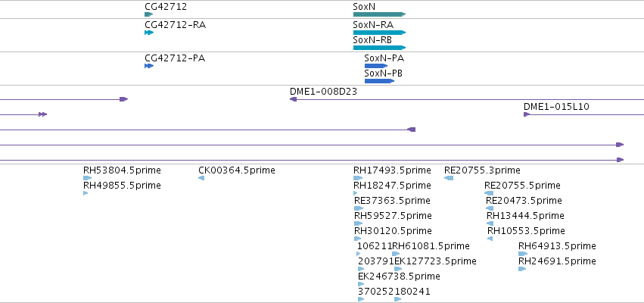Select the SoxN gene glyph
Image resolution: width=644 pixels, height=303 pixels.
[x=379, y=14]
